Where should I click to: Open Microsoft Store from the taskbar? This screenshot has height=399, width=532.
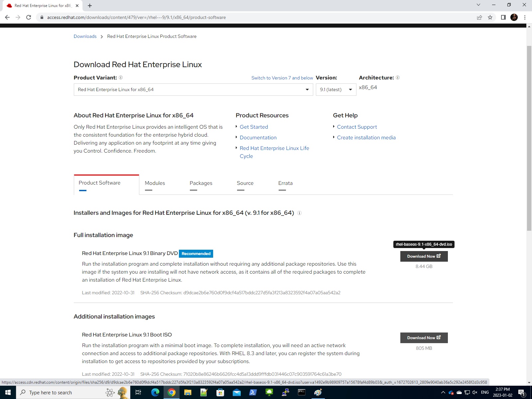pos(220,392)
